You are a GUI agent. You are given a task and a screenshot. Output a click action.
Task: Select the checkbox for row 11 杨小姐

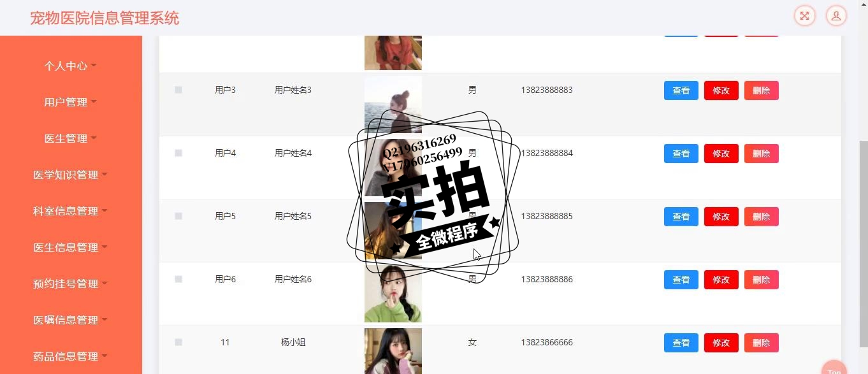(x=178, y=342)
